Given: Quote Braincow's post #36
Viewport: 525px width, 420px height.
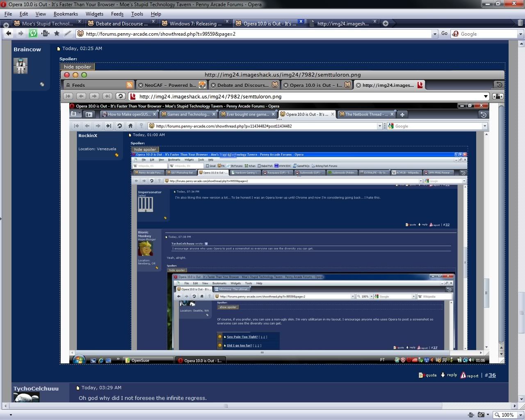Looking at the screenshot, I should (428, 375).
